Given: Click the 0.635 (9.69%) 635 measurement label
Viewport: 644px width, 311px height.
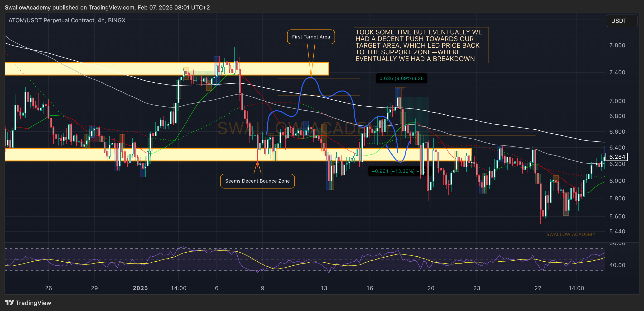Looking at the screenshot, I should coord(402,78).
